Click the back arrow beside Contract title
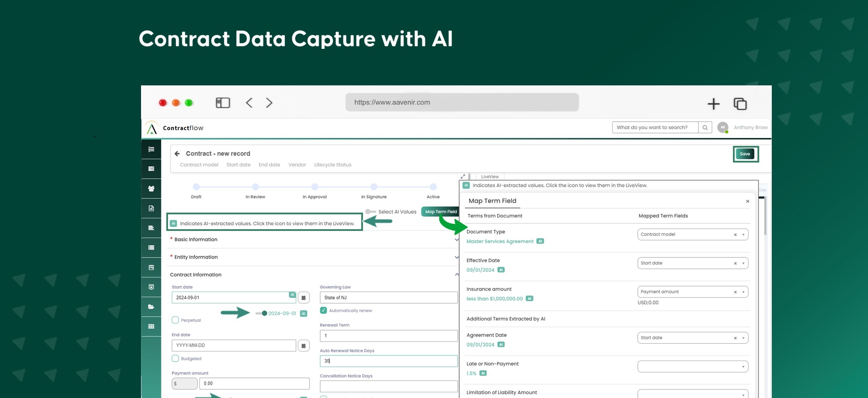 (x=177, y=154)
